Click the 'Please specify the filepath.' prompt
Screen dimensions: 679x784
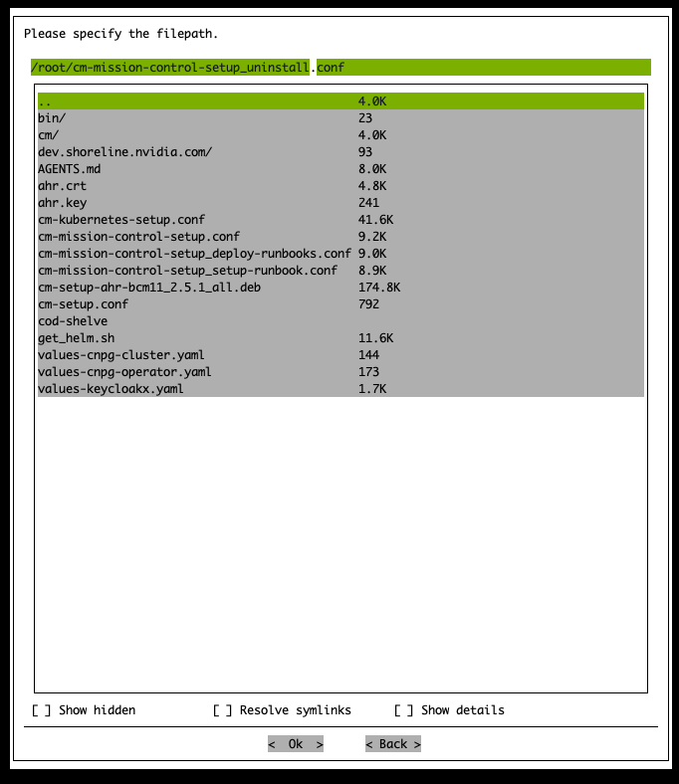pos(121,34)
